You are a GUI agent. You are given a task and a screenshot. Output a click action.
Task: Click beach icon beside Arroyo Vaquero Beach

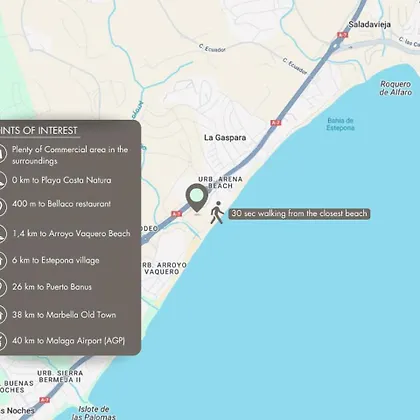2,233
